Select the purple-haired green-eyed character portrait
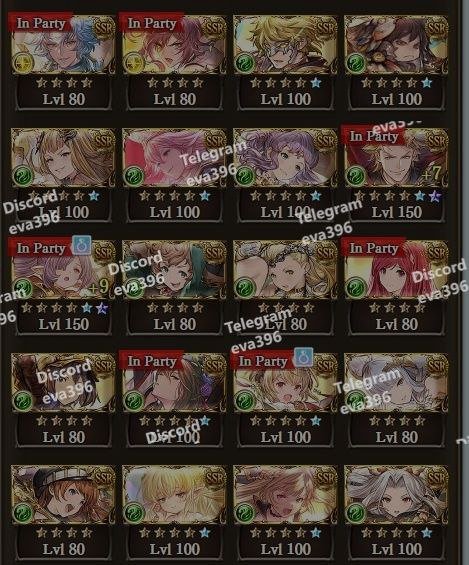Image resolution: width=469 pixels, height=565 pixels. pyautogui.click(x=285, y=158)
